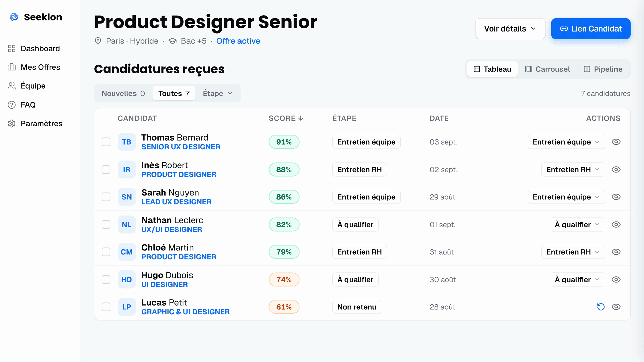
Task: Tick the checkbox for Hugo Dubois
Action: click(x=106, y=280)
